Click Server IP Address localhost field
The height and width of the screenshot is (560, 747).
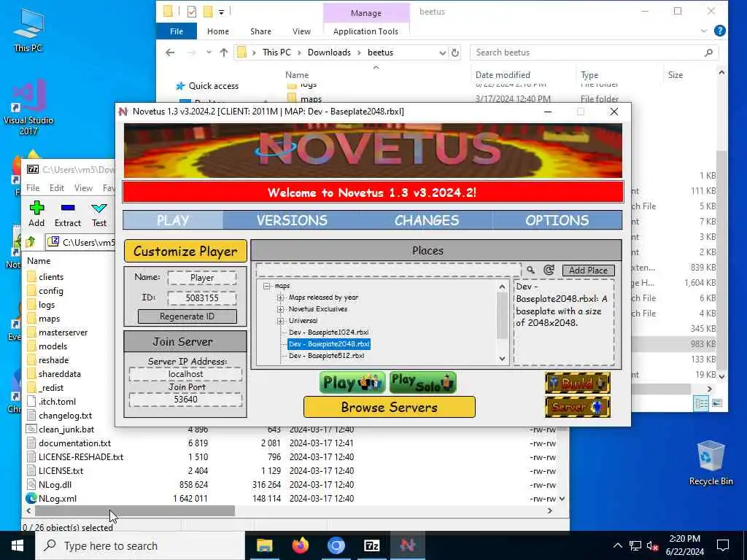pos(185,374)
